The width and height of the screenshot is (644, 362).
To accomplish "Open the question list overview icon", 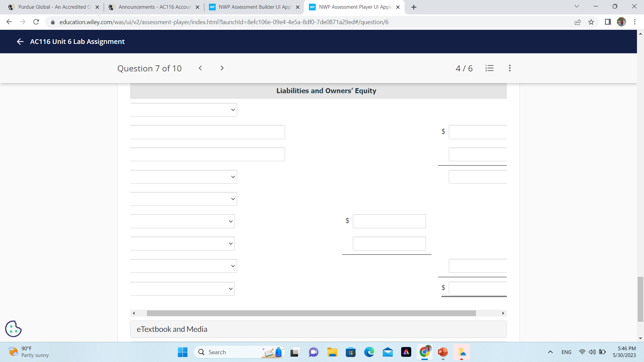I will 489,68.
